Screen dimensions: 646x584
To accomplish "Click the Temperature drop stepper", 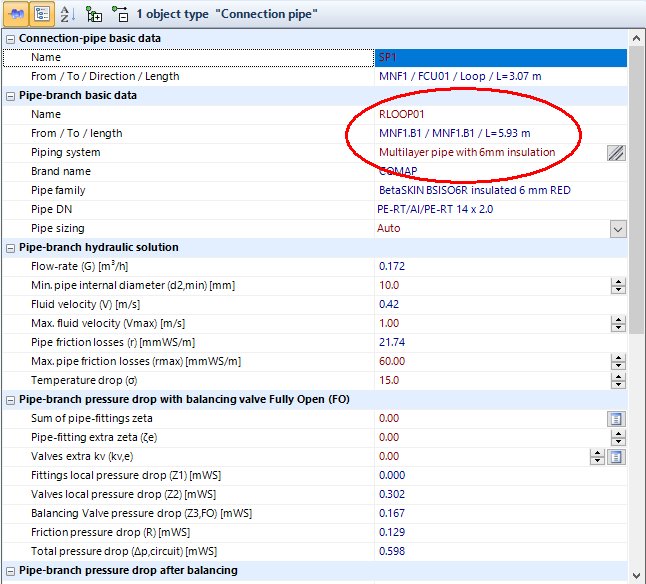I will click(x=617, y=381).
